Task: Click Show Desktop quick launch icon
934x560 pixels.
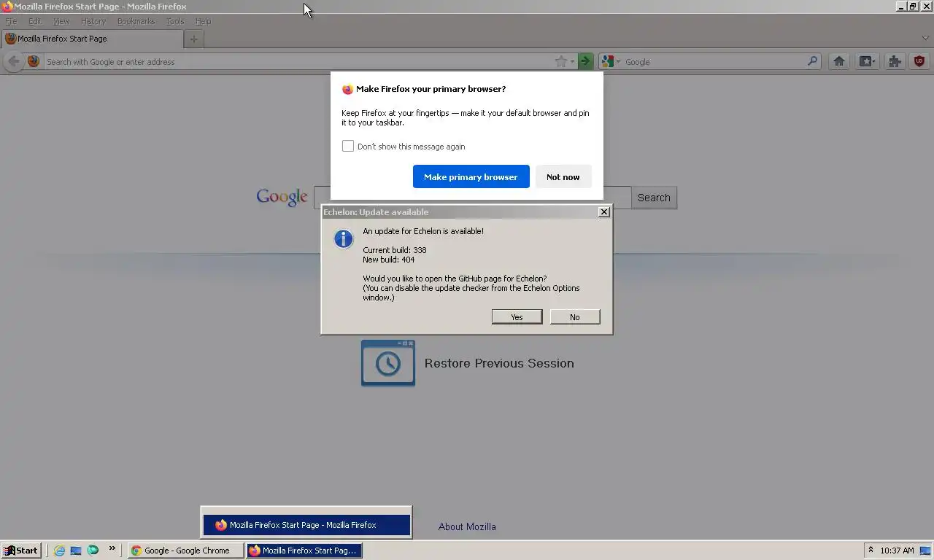Action: [76, 551]
